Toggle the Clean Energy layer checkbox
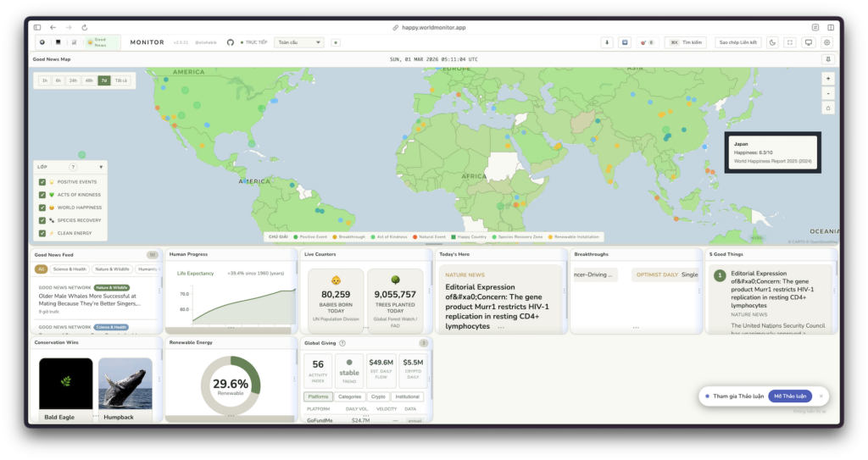Image resolution: width=868 pixels, height=460 pixels. (42, 232)
